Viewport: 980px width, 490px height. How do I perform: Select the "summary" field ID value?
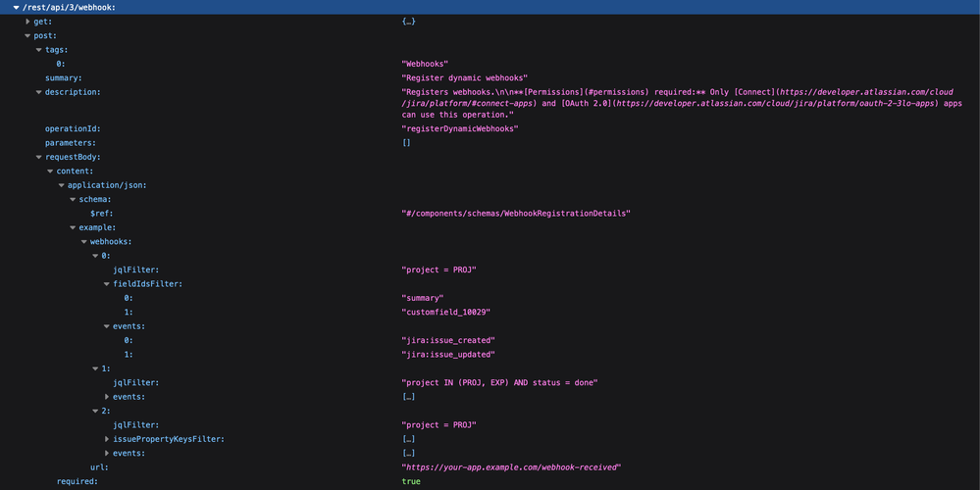pyautogui.click(x=422, y=298)
